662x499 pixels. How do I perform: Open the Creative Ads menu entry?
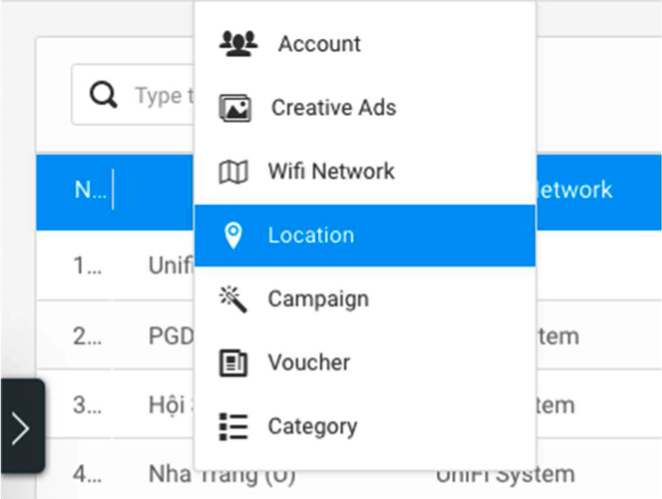coord(365,108)
